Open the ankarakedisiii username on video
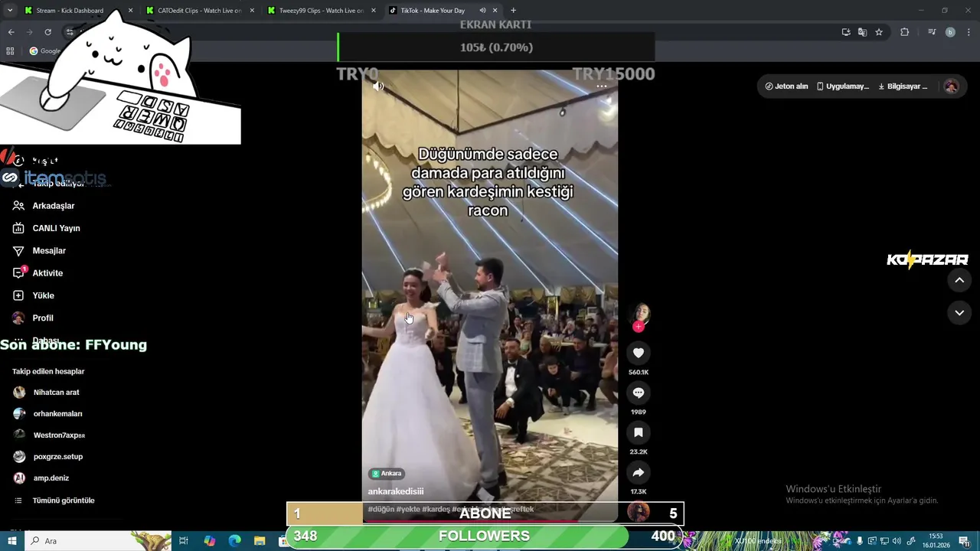This screenshot has width=980, height=551. click(396, 491)
